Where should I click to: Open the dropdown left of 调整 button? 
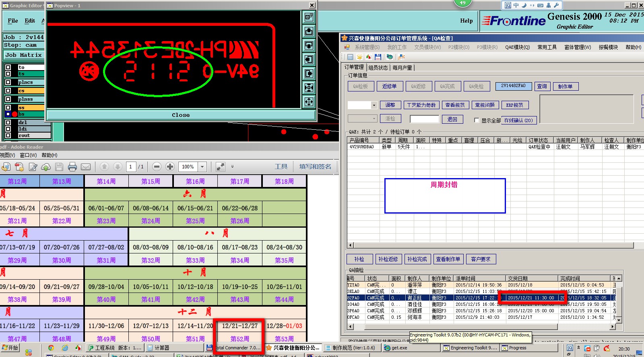pyautogui.click(x=374, y=105)
